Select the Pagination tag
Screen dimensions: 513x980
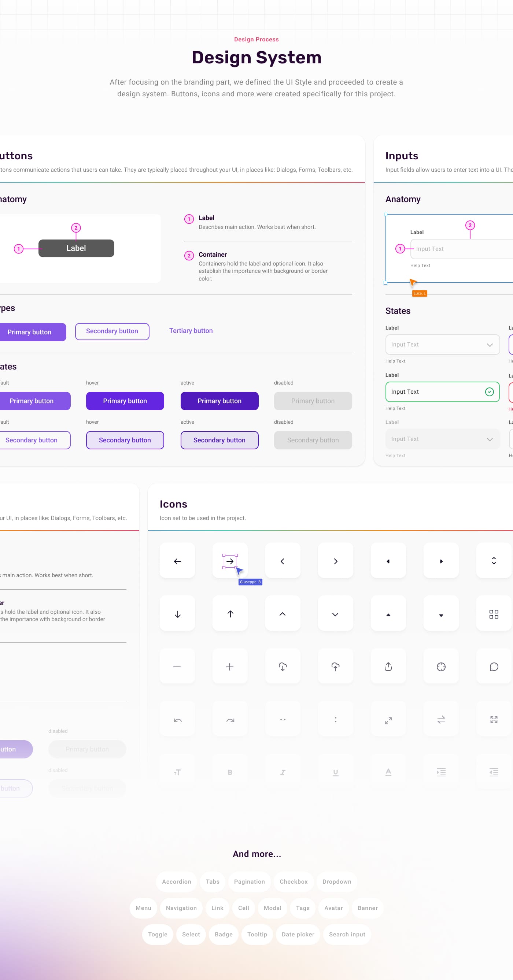(x=249, y=881)
